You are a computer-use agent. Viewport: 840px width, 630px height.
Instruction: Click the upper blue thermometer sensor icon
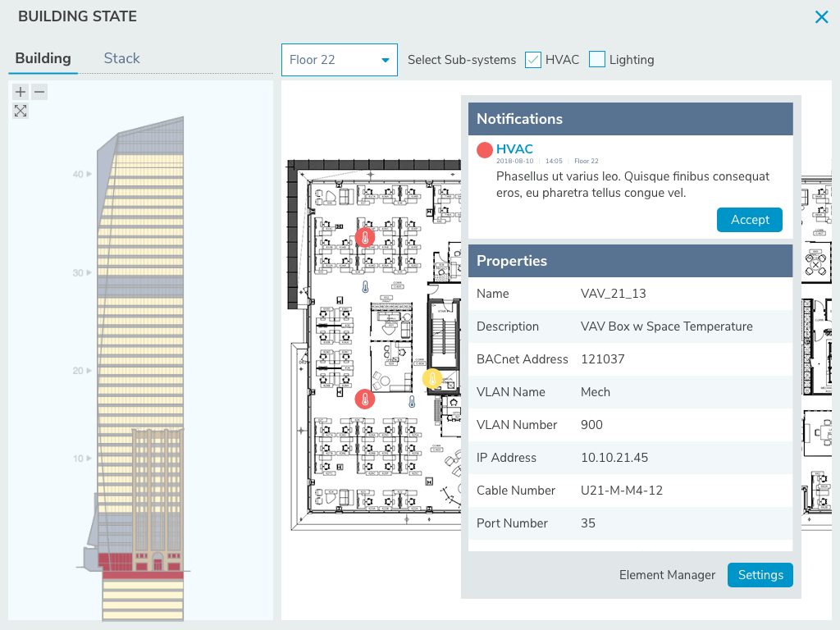tap(365, 287)
